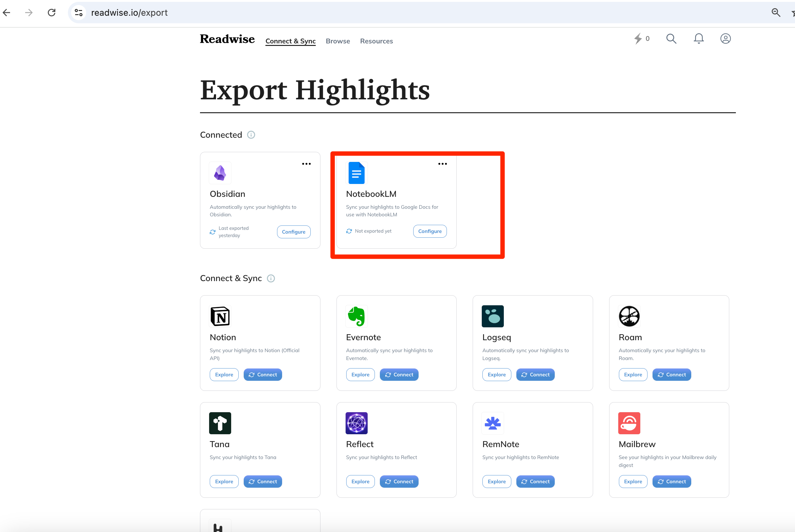
Task: Select Connect & Sync in top navigation
Action: coord(291,41)
